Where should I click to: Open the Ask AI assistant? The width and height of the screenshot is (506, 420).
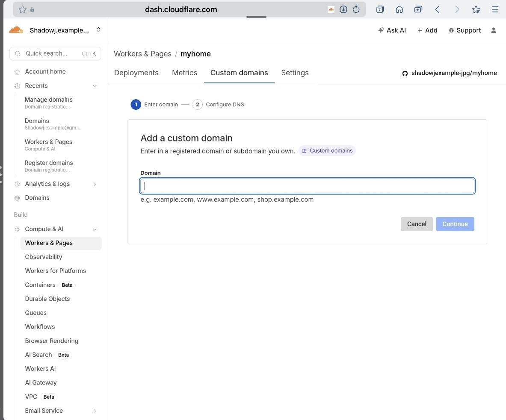tap(392, 30)
